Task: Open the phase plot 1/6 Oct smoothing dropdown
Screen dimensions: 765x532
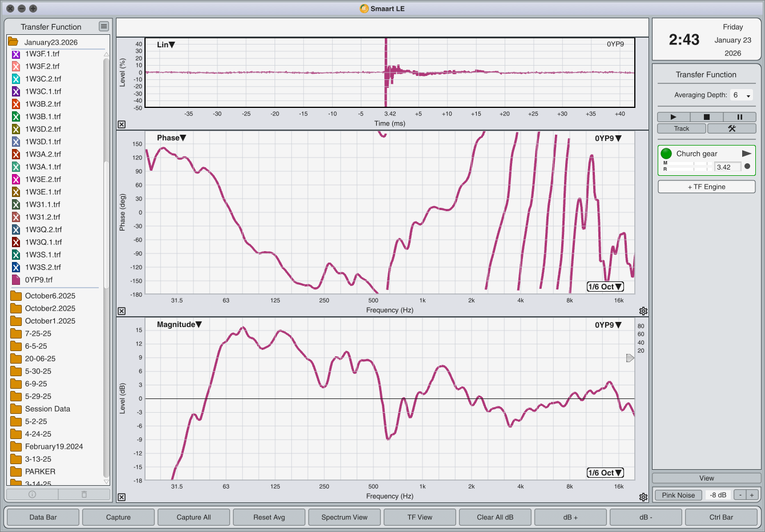Action: coord(605,287)
